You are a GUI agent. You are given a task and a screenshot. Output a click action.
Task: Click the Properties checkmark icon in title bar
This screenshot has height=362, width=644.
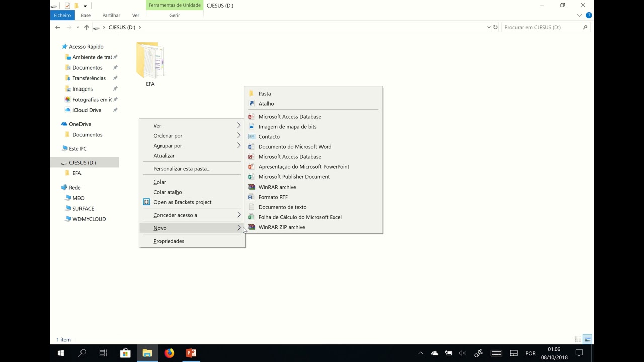pyautogui.click(x=67, y=6)
